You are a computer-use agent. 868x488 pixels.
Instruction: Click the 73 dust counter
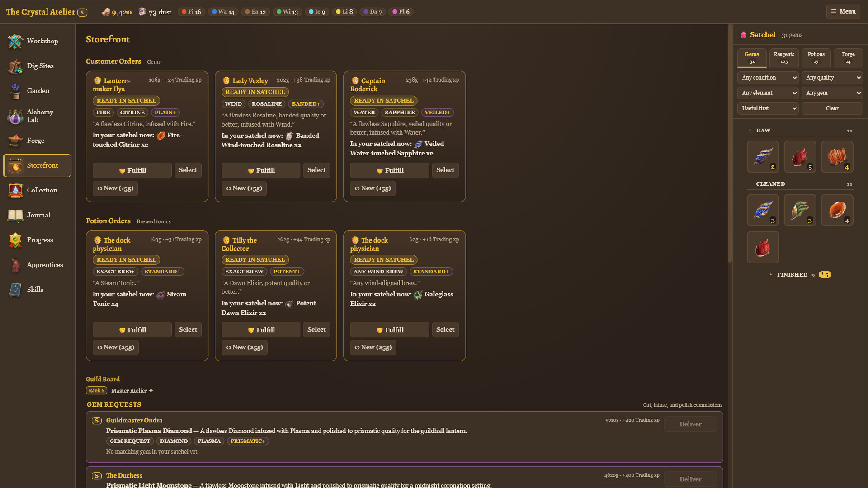pyautogui.click(x=155, y=12)
